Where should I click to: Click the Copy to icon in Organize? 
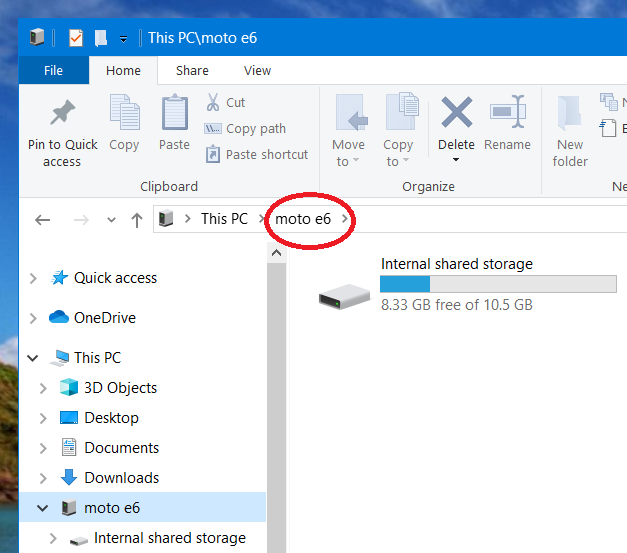point(402,112)
